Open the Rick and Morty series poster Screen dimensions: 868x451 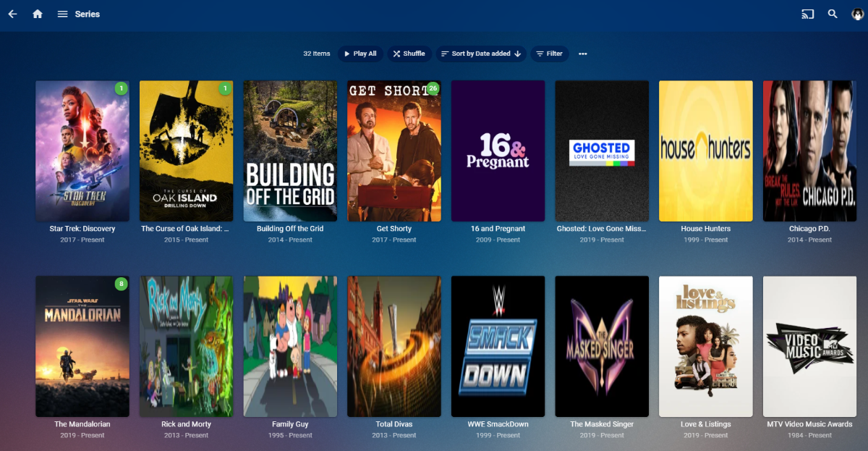tap(186, 346)
